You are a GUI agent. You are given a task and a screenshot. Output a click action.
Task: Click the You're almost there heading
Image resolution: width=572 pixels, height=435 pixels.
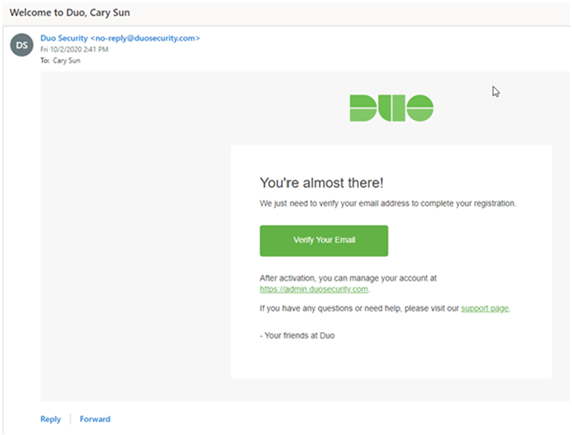click(x=321, y=183)
